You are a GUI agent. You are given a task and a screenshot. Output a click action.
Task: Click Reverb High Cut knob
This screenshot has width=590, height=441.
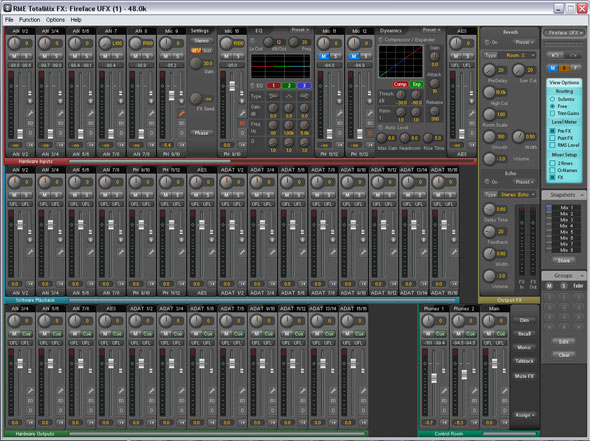pos(489,92)
